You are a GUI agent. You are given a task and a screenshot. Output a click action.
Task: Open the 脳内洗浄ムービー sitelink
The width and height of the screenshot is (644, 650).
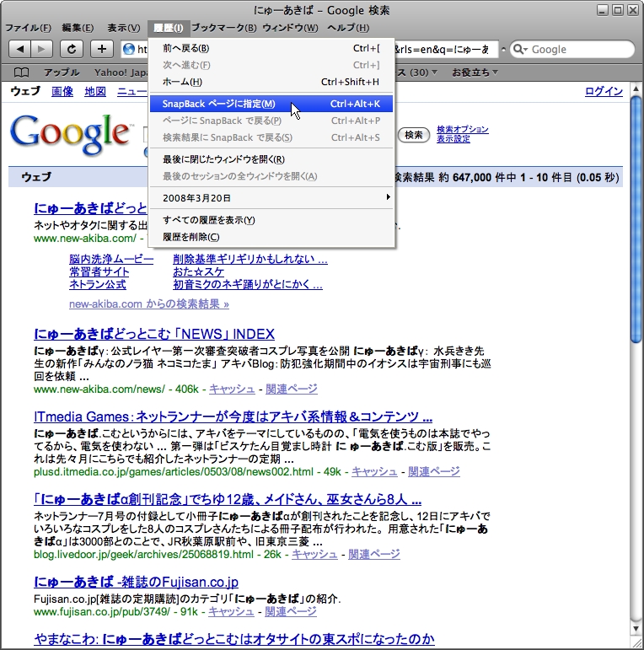pyautogui.click(x=111, y=260)
